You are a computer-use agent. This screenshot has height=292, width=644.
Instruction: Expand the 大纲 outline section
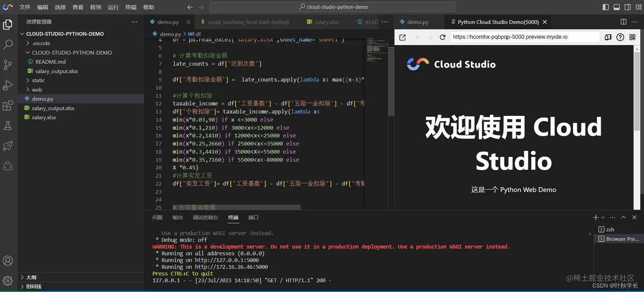pyautogui.click(x=81, y=277)
